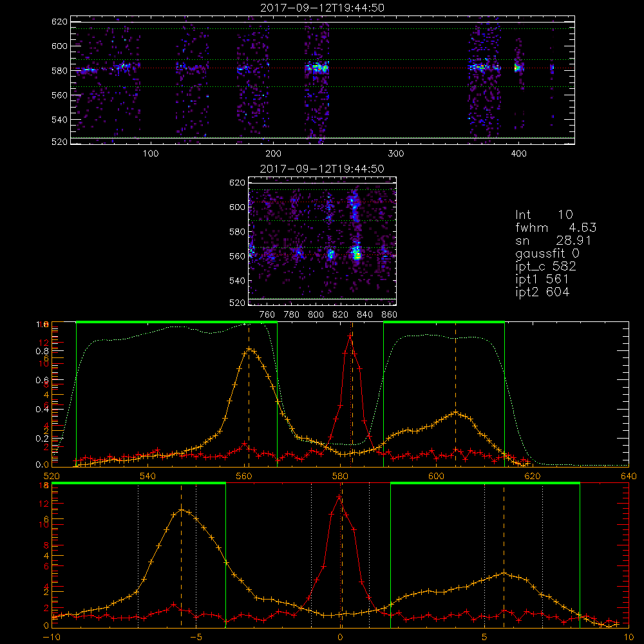This screenshot has width=644, height=644.
Task: Click x-axis label '640' of profile plot
Action: click(629, 476)
